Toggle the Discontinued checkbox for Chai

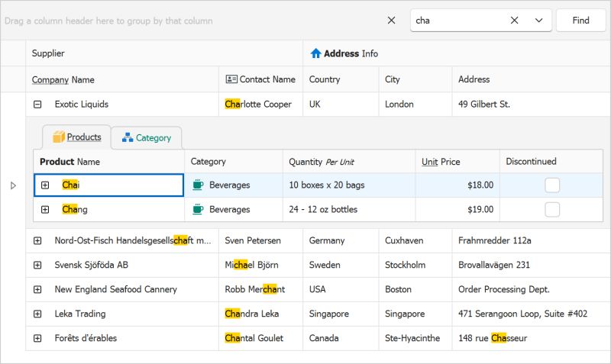[x=552, y=185]
